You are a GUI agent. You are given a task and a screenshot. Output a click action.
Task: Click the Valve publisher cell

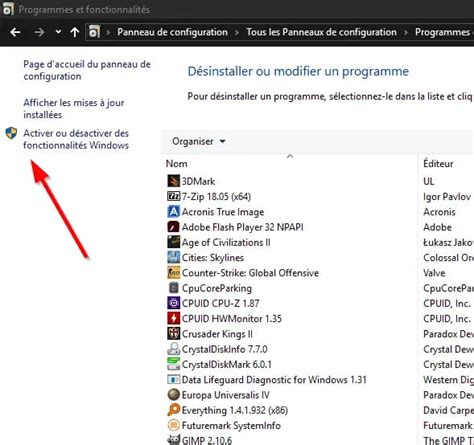[434, 273]
